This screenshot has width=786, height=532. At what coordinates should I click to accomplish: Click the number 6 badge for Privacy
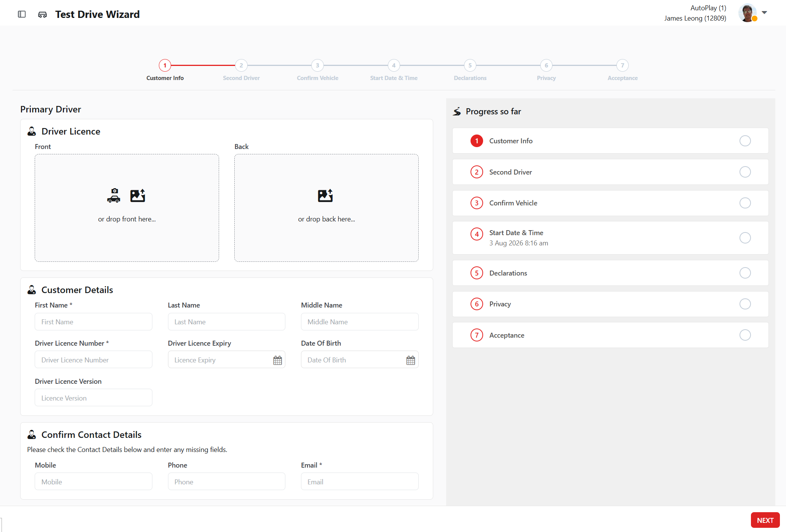tap(477, 304)
